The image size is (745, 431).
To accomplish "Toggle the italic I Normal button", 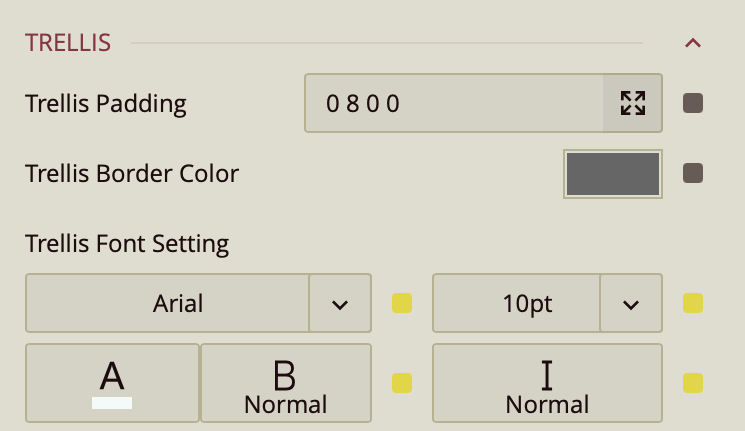I will pos(547,383).
